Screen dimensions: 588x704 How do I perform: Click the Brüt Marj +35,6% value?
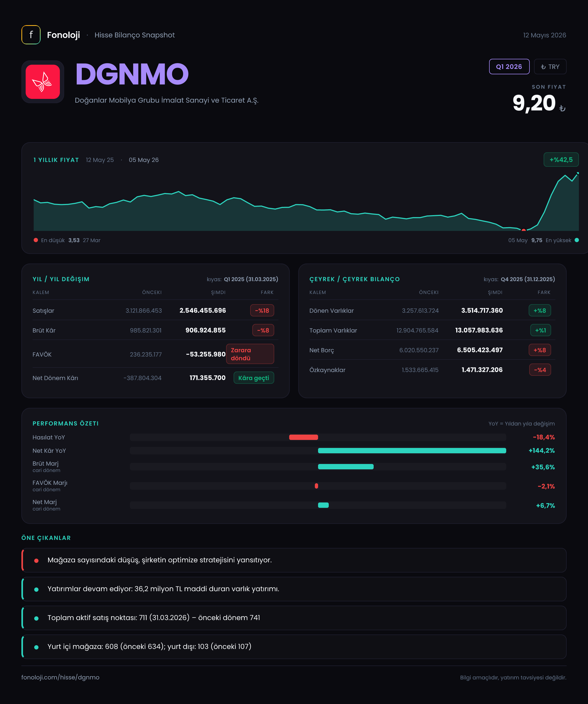coord(543,467)
